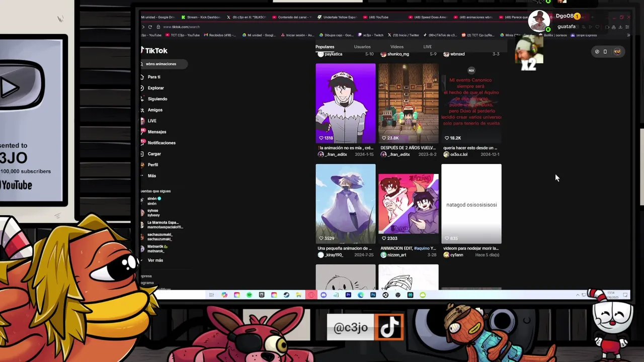Click the tiktok.com/search address bar
The width and height of the screenshot is (644, 362).
(x=182, y=27)
